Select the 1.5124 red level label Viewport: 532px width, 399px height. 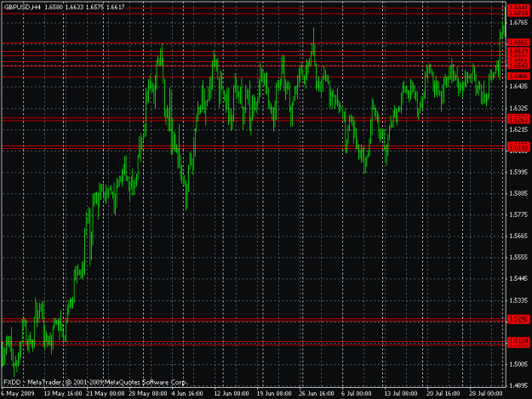(x=518, y=341)
